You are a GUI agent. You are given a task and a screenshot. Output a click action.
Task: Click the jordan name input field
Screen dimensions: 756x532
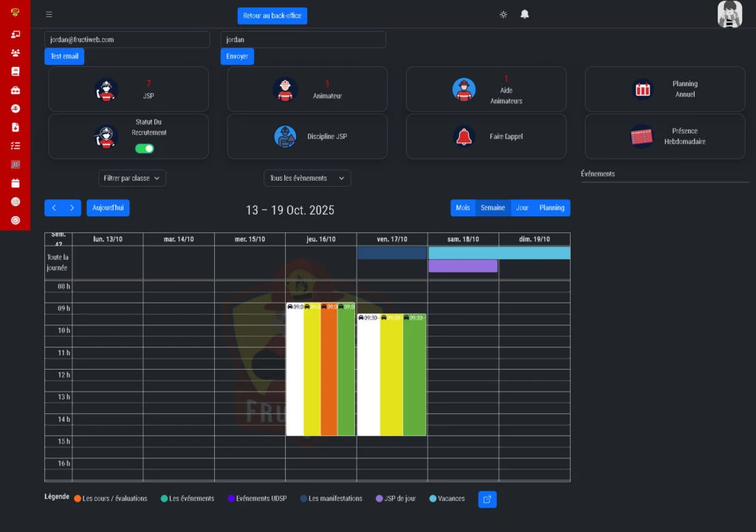[x=303, y=40]
